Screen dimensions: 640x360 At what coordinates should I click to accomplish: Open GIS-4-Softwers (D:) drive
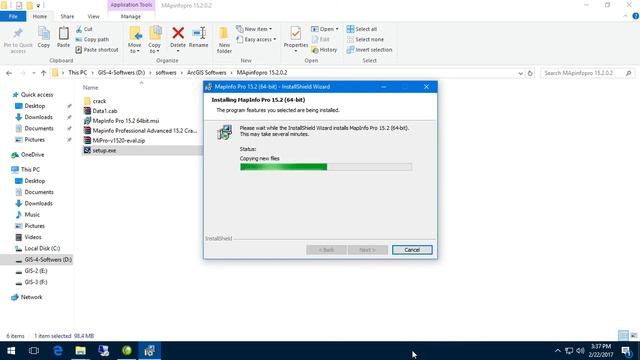[48, 260]
